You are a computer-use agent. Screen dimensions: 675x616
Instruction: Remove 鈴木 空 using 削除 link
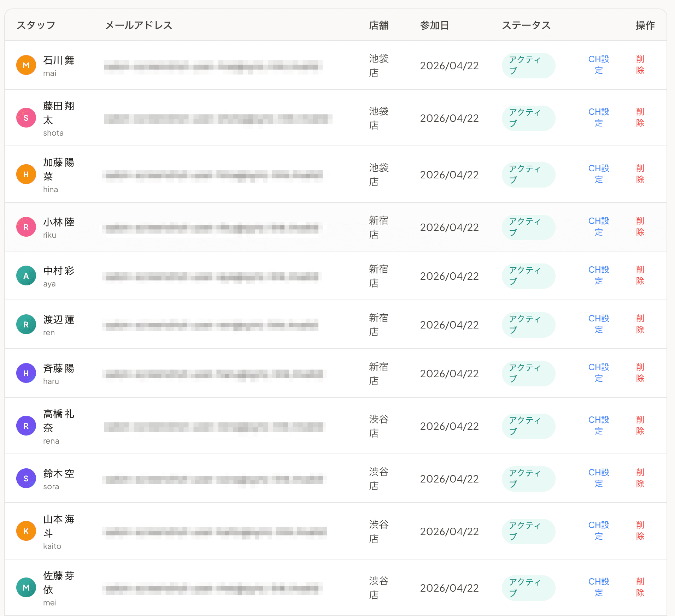coord(640,478)
